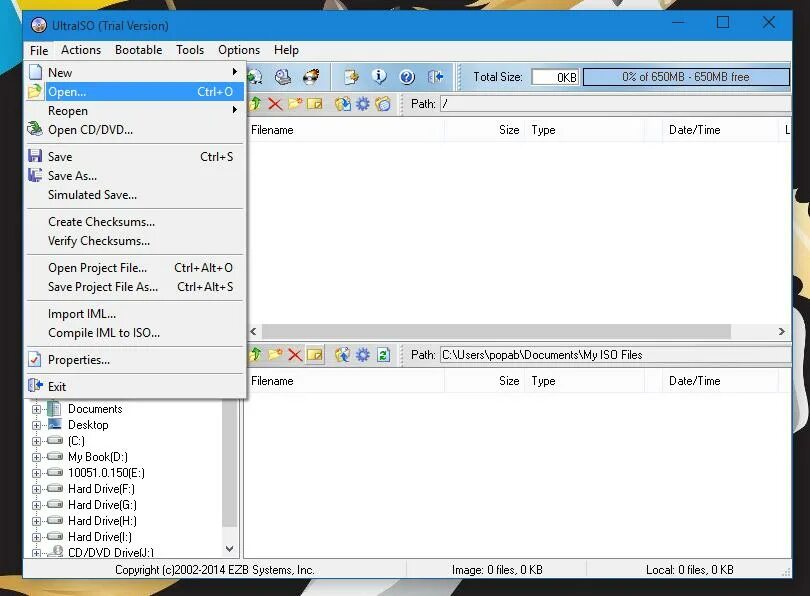This screenshot has width=810, height=596.
Task: Open the Actions menu
Action: click(x=81, y=50)
